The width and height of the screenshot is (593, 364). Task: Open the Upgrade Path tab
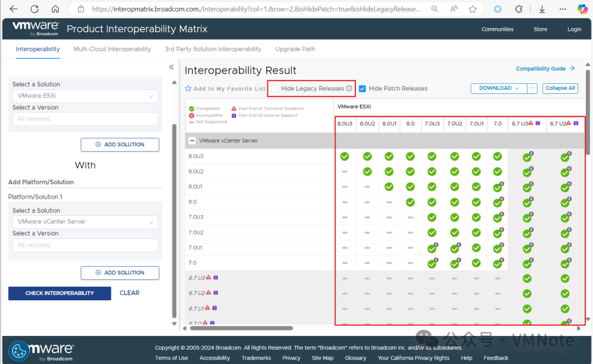coord(295,49)
